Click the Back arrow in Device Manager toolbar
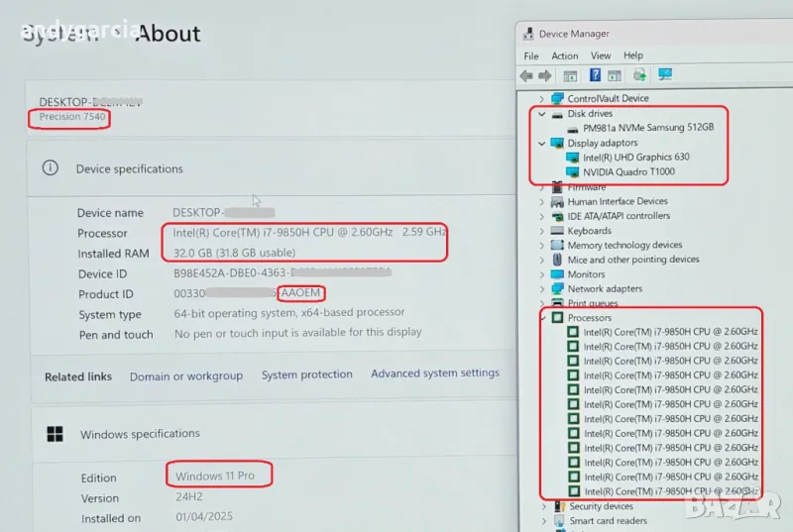The image size is (793, 532). point(526,75)
